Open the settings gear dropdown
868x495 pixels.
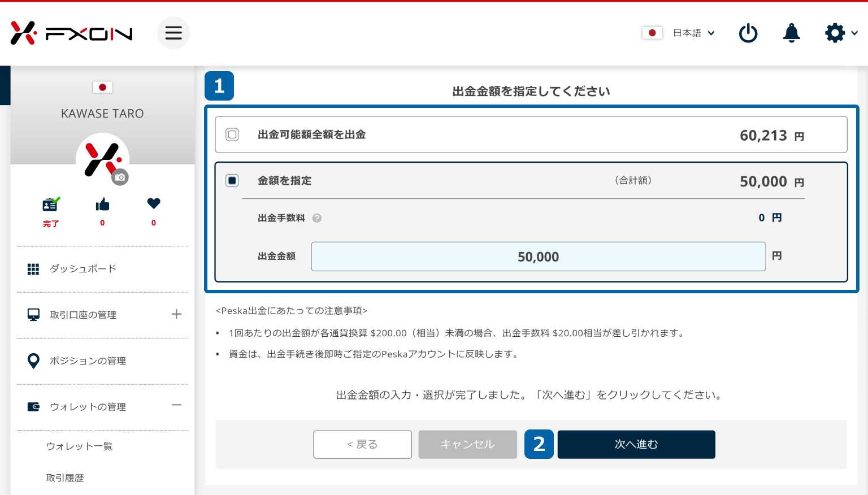click(840, 33)
